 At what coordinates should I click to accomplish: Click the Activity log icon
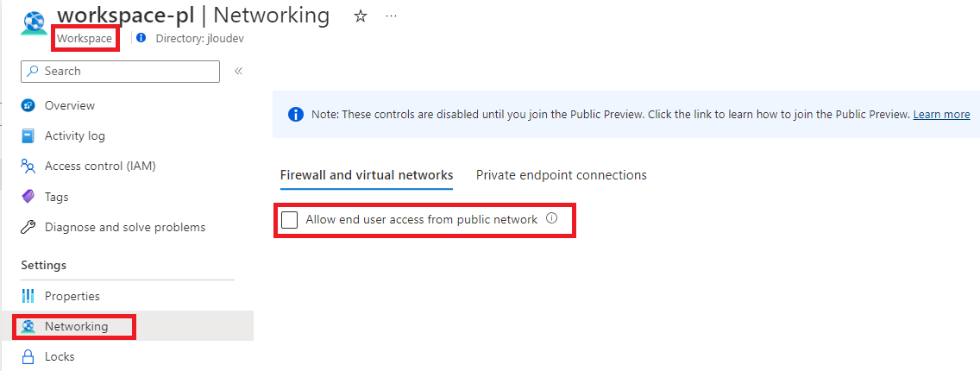pyautogui.click(x=28, y=135)
